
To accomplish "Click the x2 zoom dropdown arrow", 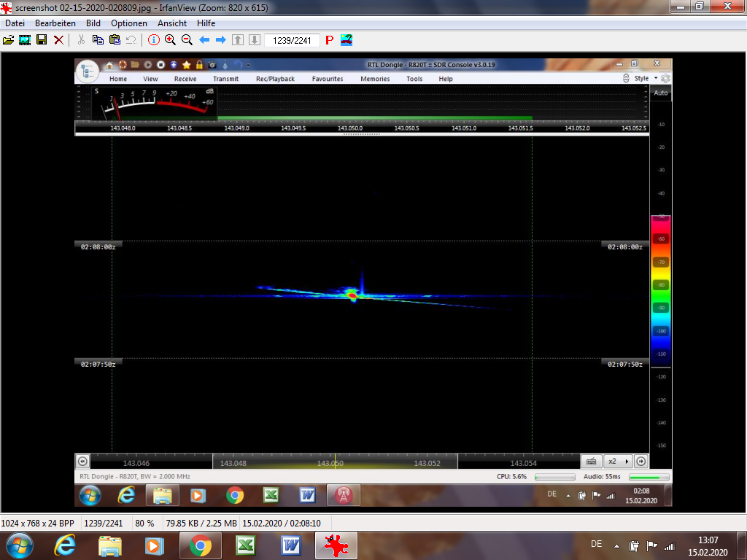I will 627,461.
